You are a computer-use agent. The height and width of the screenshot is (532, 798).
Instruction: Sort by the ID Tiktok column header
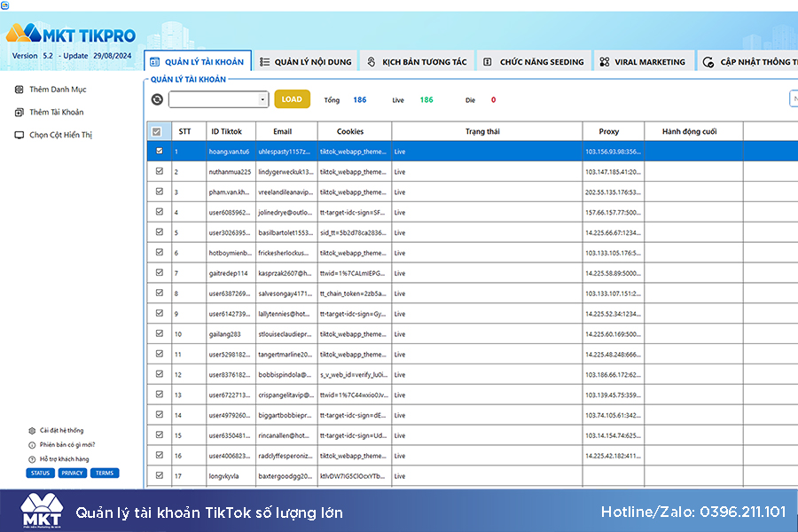pyautogui.click(x=231, y=131)
